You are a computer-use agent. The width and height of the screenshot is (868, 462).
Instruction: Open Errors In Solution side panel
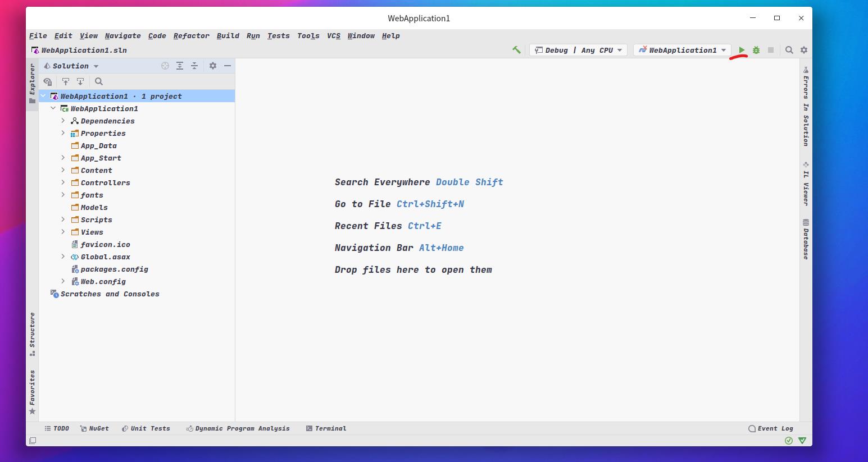(806, 107)
